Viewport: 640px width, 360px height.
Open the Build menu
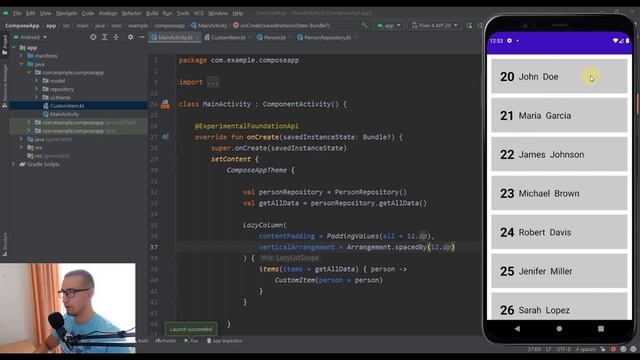152,13
